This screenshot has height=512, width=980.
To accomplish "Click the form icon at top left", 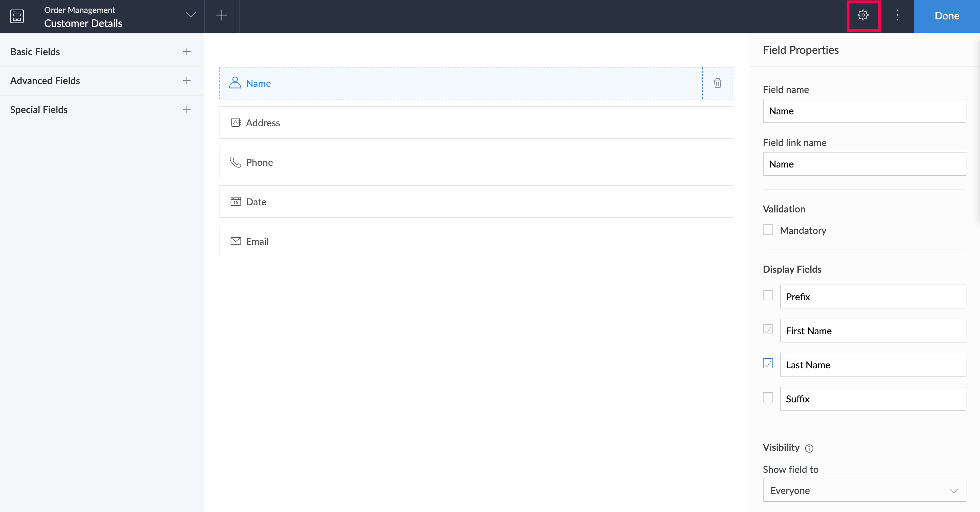I will point(17,16).
